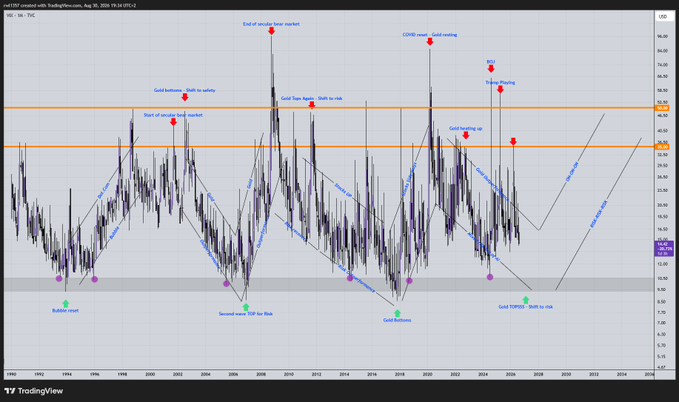Select 'Second wave TOP for Risk' label
This screenshot has width=679, height=402.
tap(246, 314)
